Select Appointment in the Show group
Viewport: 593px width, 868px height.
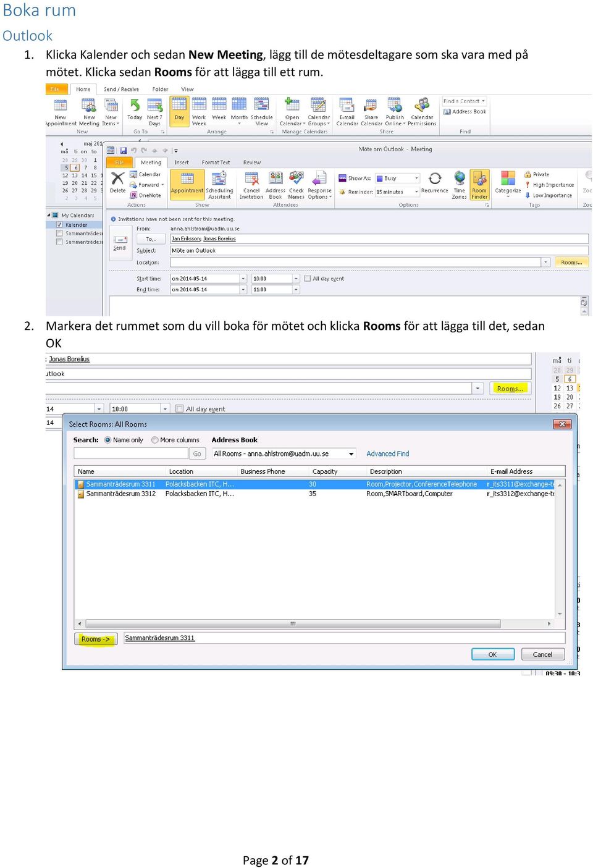[x=187, y=185]
